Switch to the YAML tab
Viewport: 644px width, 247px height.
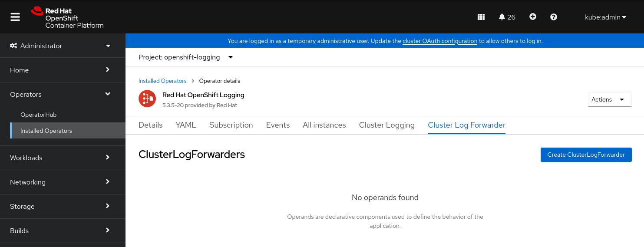[186, 125]
